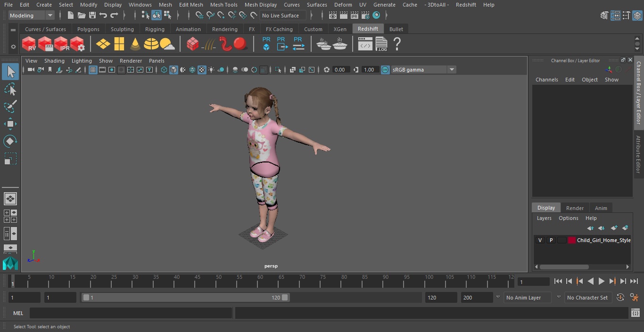Select the Paint Selection tool
The height and width of the screenshot is (332, 644).
tap(10, 106)
